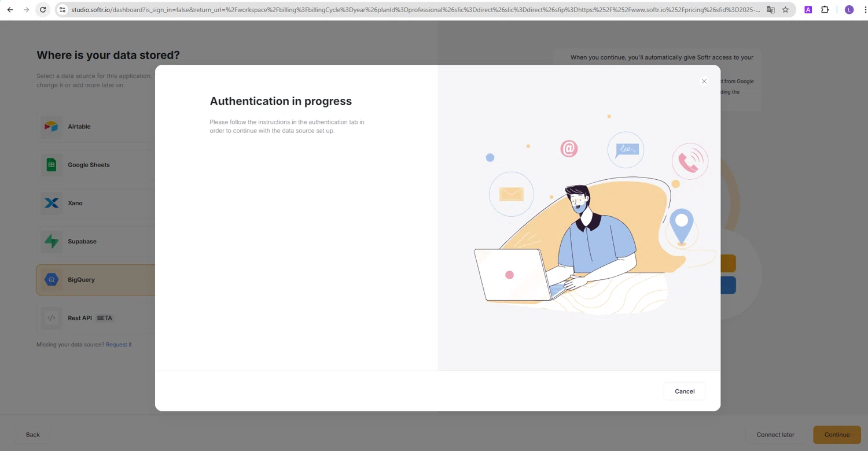Select the Supabase lightning icon
This screenshot has width=868, height=451.
52,241
